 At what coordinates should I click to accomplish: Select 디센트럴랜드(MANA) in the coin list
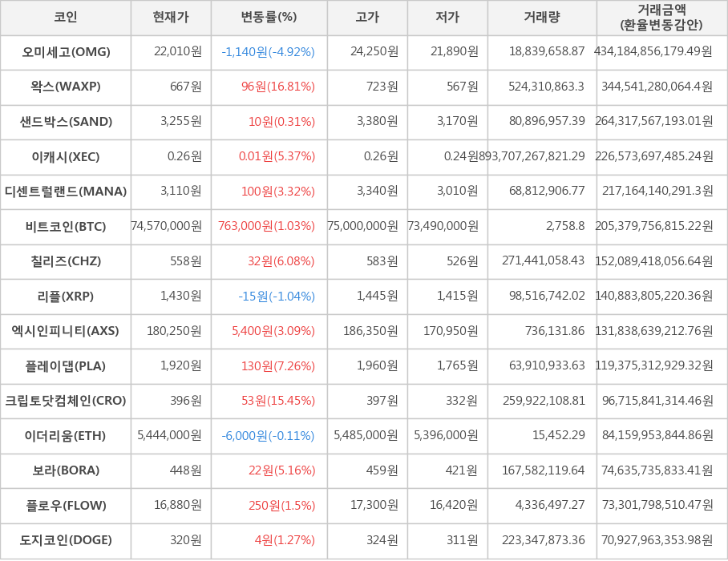point(66,192)
